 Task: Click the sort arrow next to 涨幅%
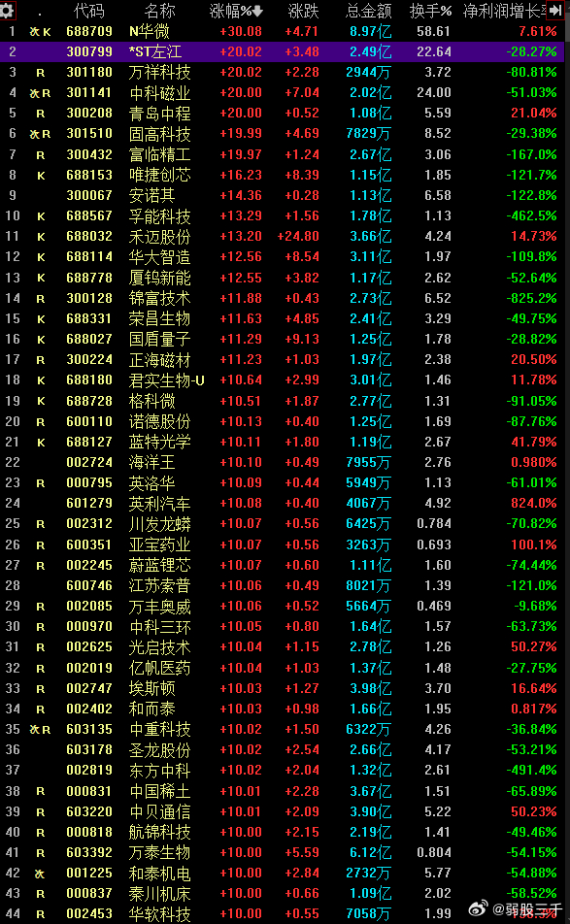(x=257, y=11)
